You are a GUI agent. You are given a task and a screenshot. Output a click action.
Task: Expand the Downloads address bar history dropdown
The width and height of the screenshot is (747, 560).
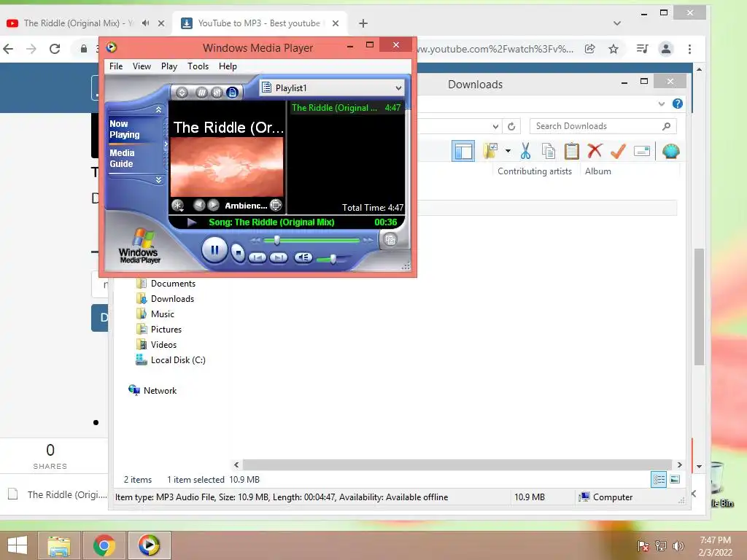[495, 126]
